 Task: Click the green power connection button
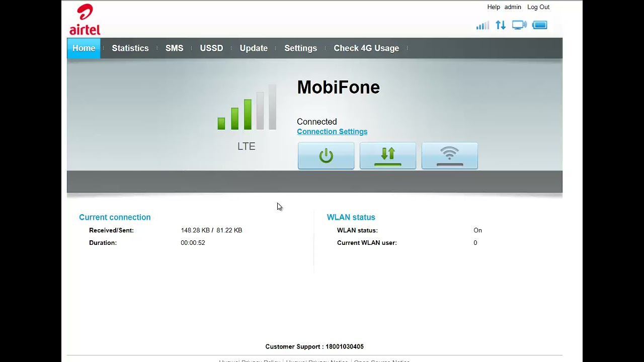(x=326, y=155)
